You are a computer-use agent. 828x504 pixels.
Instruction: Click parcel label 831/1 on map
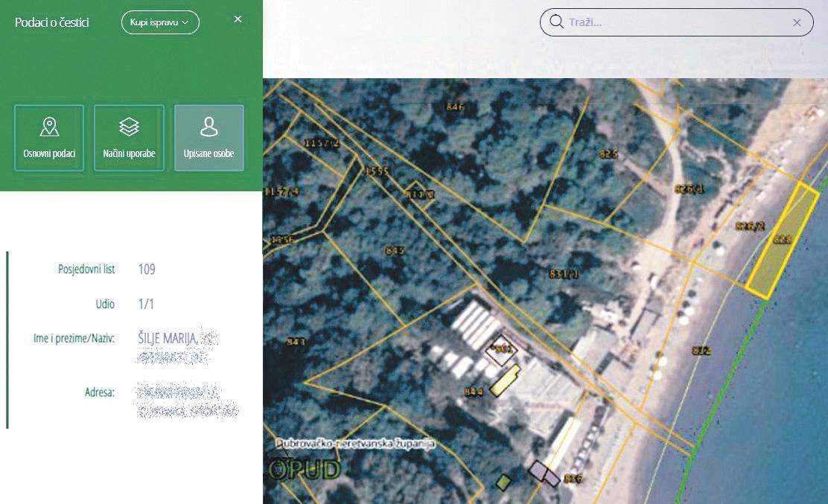click(564, 274)
